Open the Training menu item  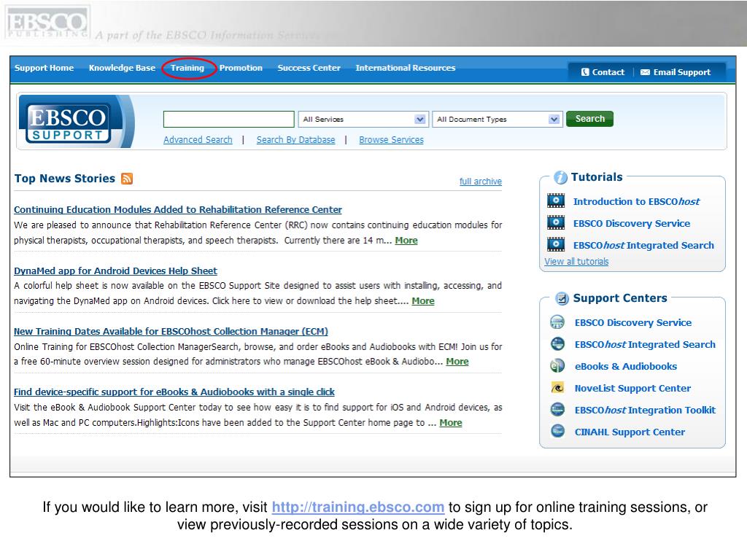(187, 68)
